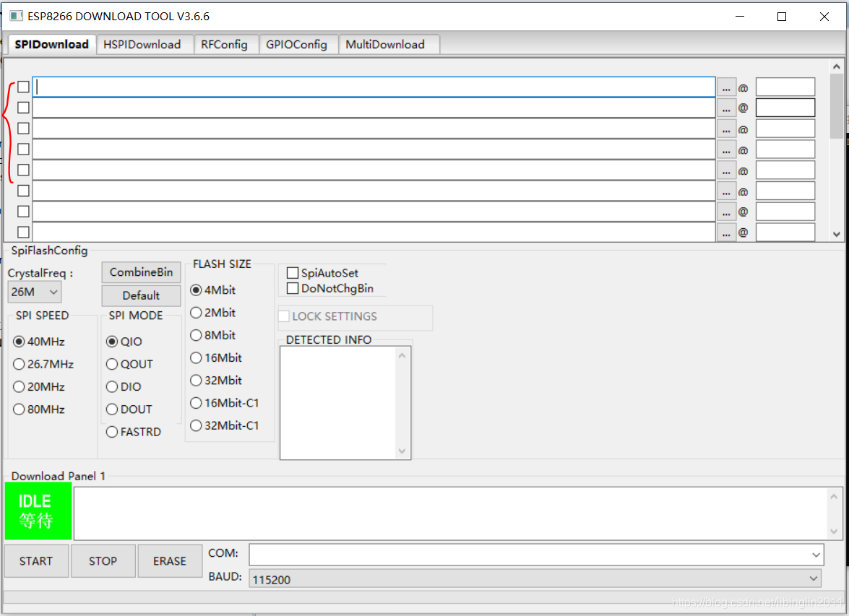The height and width of the screenshot is (616, 849).
Task: Browse for file in first row (...)
Action: 726,87
